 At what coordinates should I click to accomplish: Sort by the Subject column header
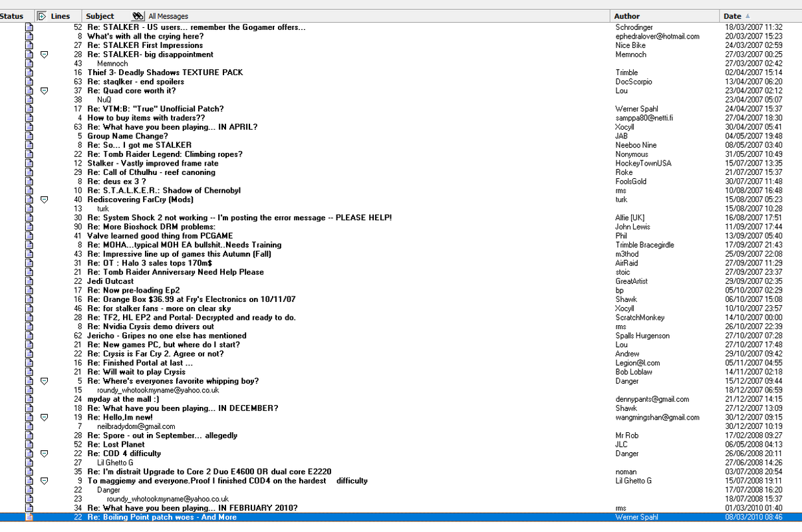(100, 16)
